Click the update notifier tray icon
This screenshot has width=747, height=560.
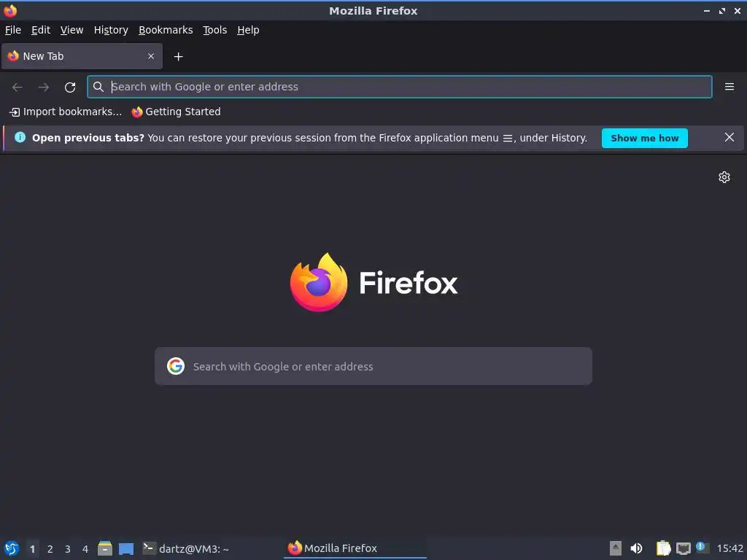tap(703, 548)
